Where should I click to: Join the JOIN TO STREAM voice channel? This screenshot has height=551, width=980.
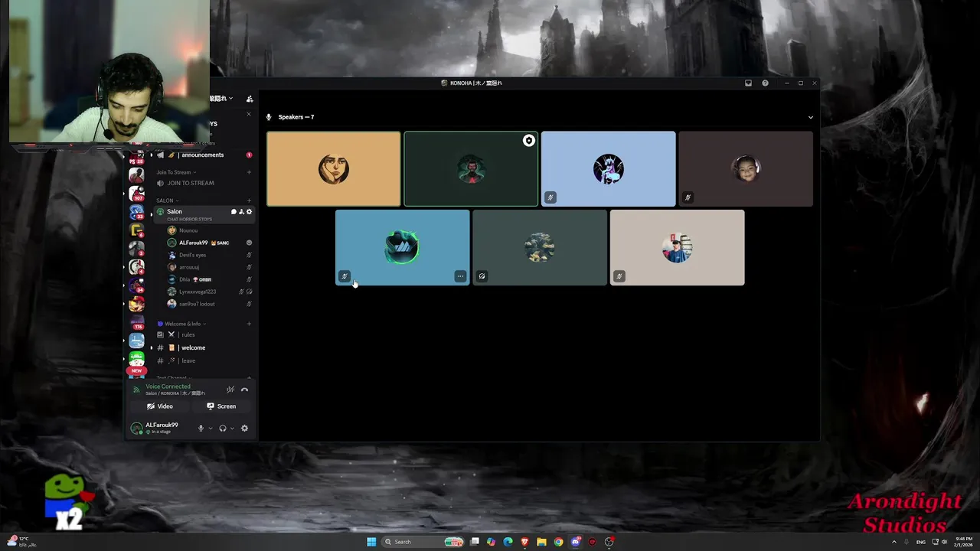click(x=191, y=183)
